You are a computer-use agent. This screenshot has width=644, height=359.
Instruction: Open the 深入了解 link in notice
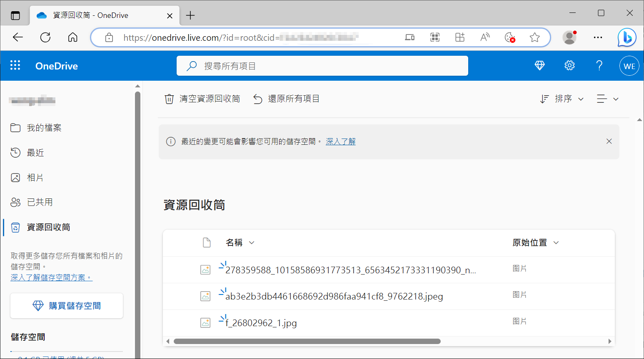[341, 141]
